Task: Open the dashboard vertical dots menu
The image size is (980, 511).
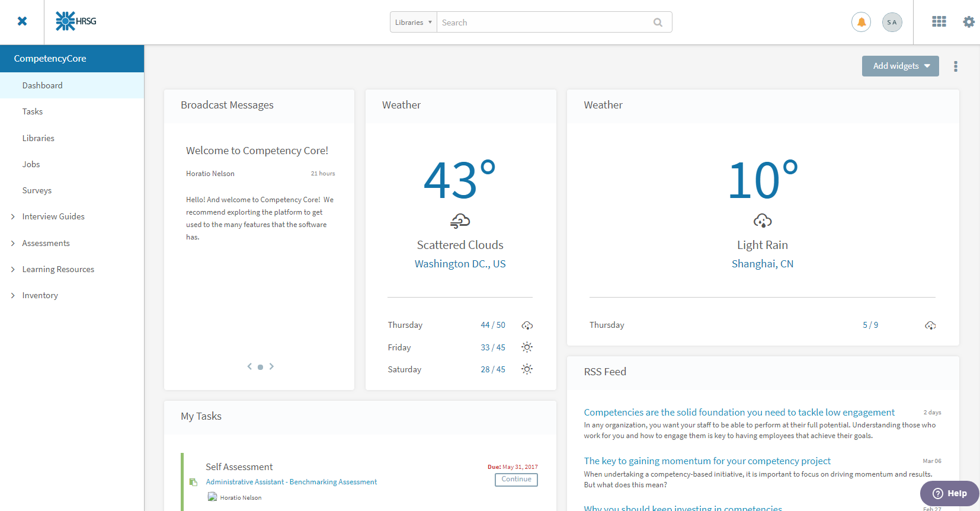Action: (x=956, y=66)
